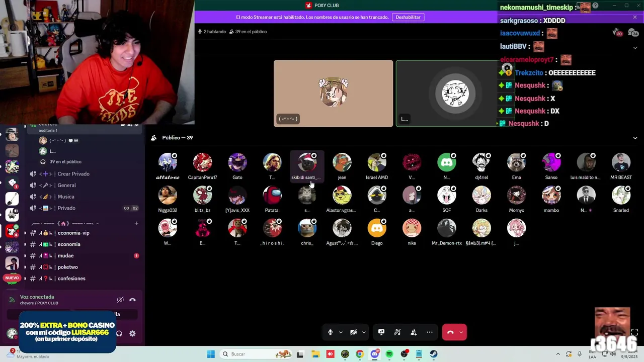Toggle the camera in the call controls
This screenshot has width=644, height=362.
coord(353,332)
